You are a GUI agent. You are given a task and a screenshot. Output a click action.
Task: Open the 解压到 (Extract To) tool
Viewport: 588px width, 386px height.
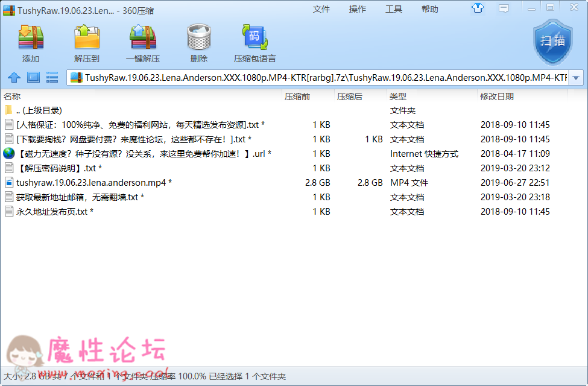pyautogui.click(x=86, y=37)
